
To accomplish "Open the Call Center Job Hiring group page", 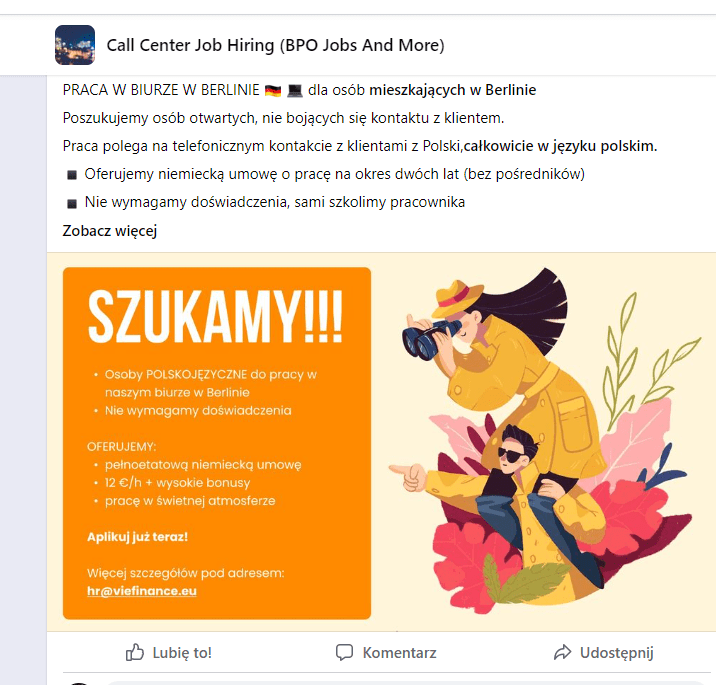I will 275,45.
